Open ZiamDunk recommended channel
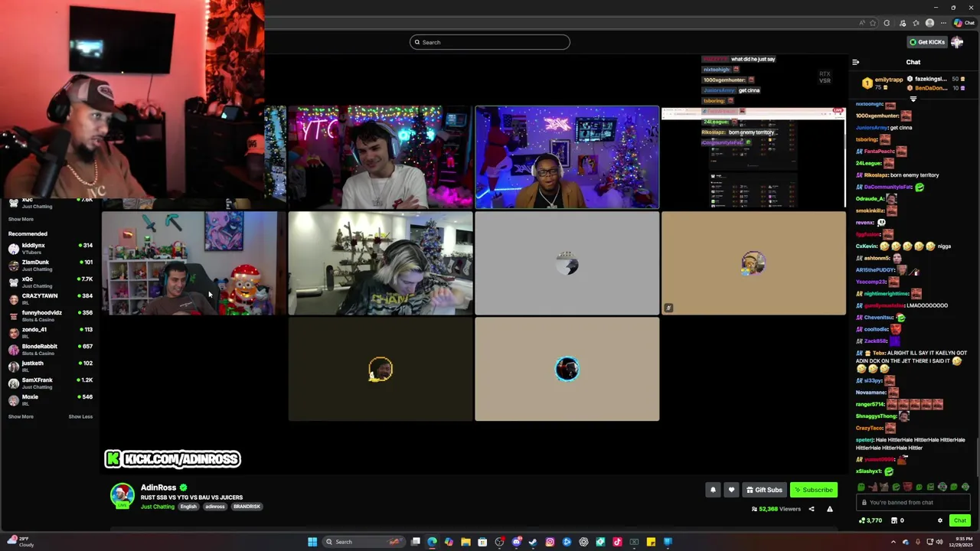 [51, 265]
